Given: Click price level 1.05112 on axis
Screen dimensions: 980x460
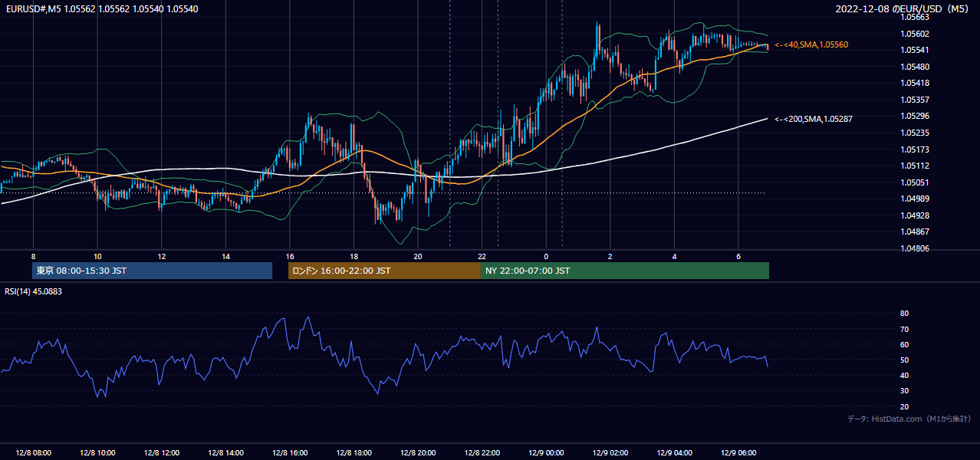Looking at the screenshot, I should 913,166.
